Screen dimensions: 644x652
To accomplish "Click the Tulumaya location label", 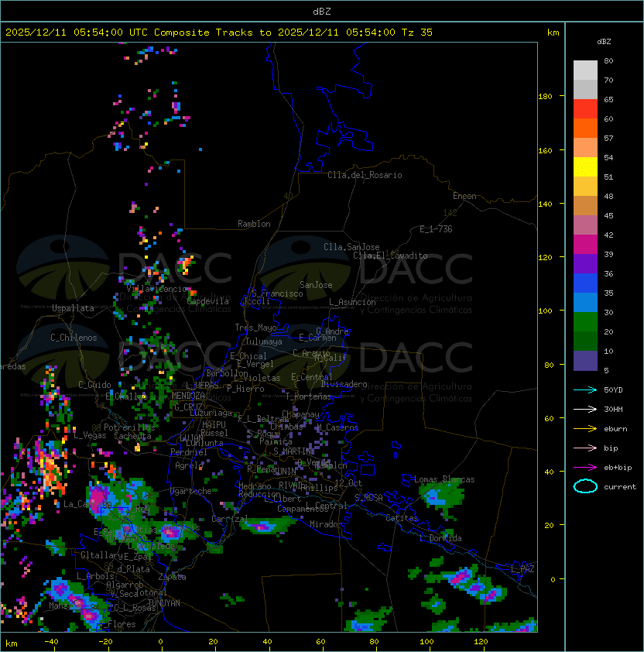I will 264,341.
